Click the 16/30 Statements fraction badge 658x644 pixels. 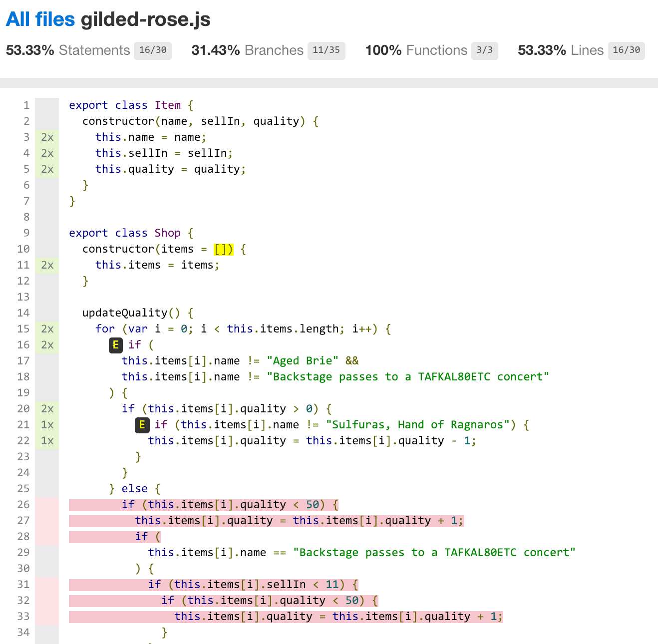tap(153, 50)
